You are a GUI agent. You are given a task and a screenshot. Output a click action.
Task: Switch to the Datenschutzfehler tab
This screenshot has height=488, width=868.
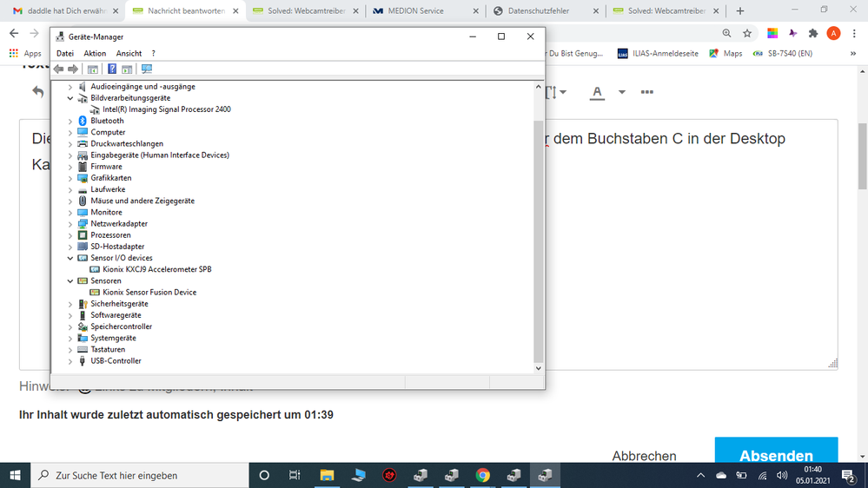pyautogui.click(x=546, y=11)
